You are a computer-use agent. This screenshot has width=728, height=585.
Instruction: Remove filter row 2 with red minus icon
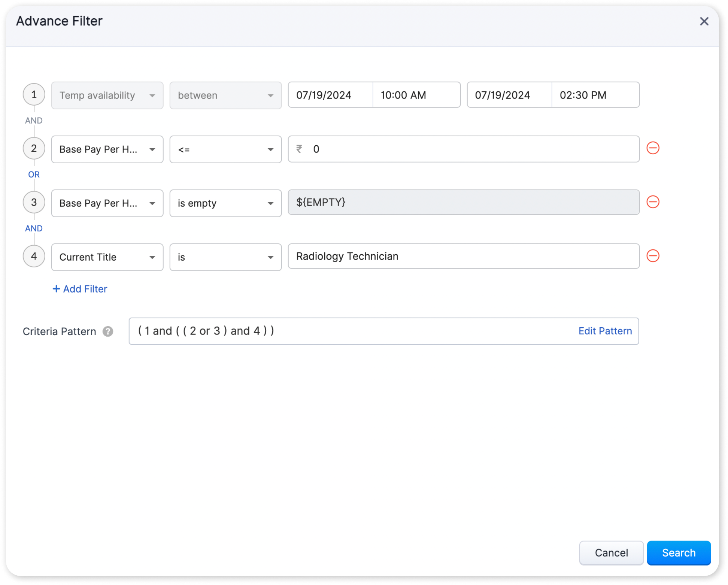[653, 148]
